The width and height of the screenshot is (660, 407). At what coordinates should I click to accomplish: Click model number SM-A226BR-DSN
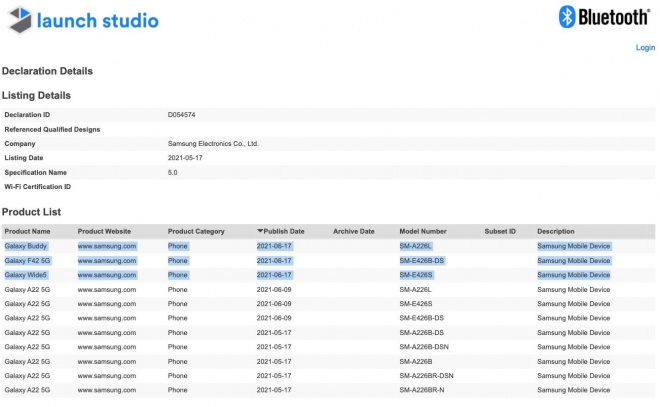(426, 376)
